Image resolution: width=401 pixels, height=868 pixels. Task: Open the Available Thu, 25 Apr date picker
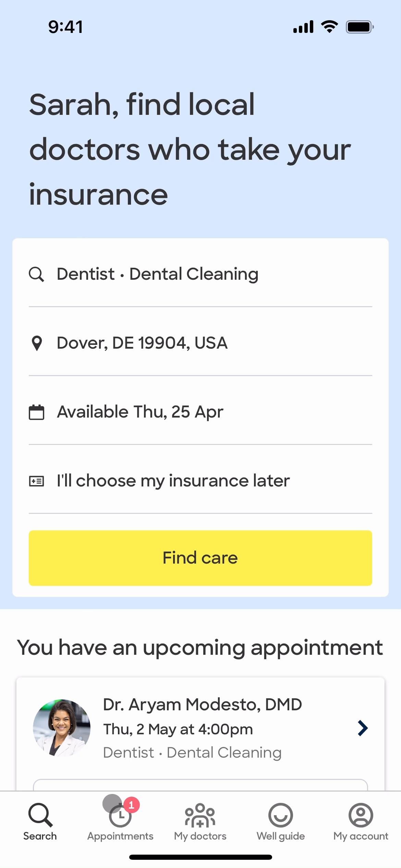point(140,412)
